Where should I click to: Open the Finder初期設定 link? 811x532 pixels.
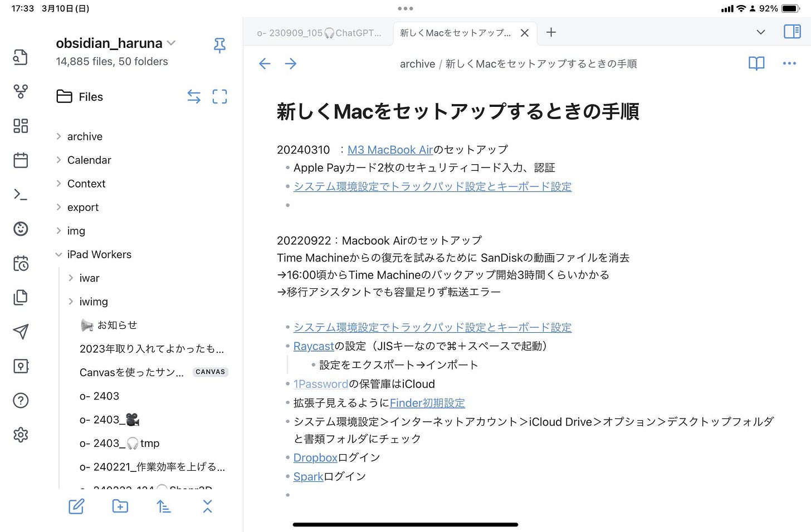[x=427, y=403]
